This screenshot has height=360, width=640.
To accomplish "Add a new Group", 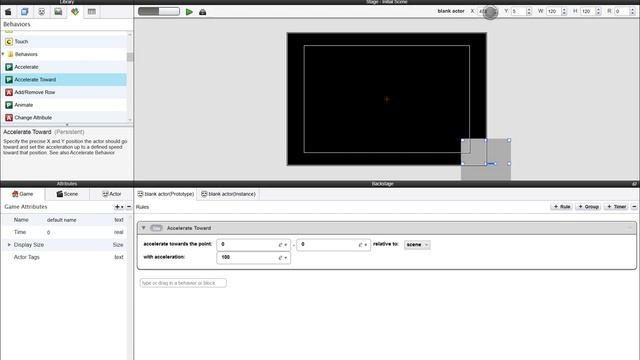I will pos(588,207).
